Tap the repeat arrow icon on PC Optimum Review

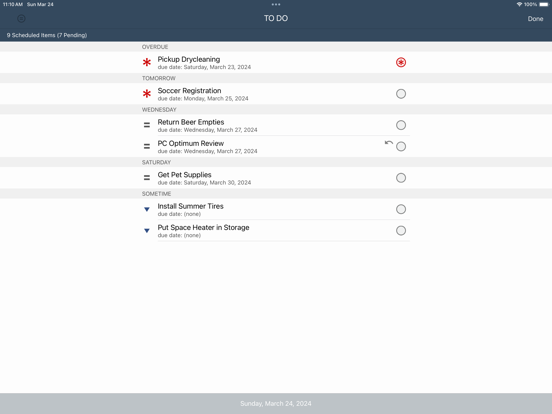[x=389, y=143]
